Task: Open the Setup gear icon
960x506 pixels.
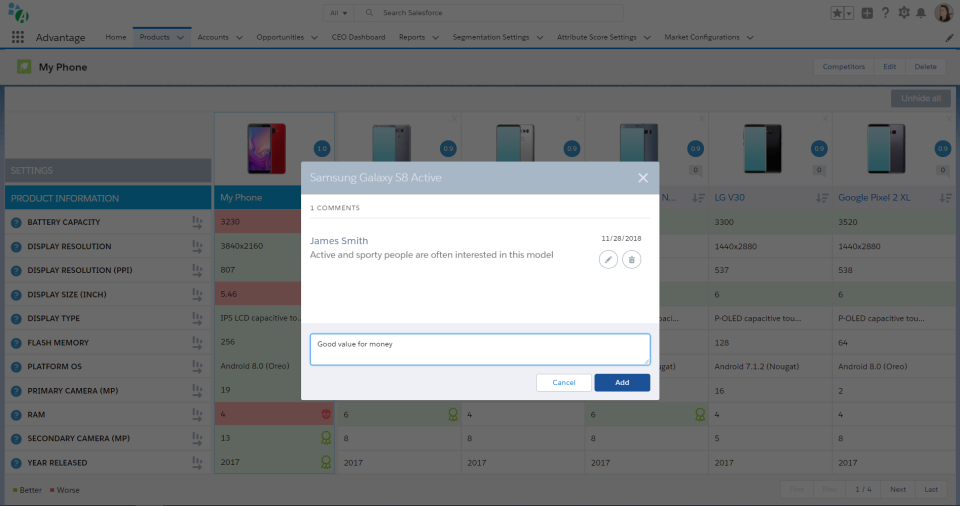Action: click(904, 13)
